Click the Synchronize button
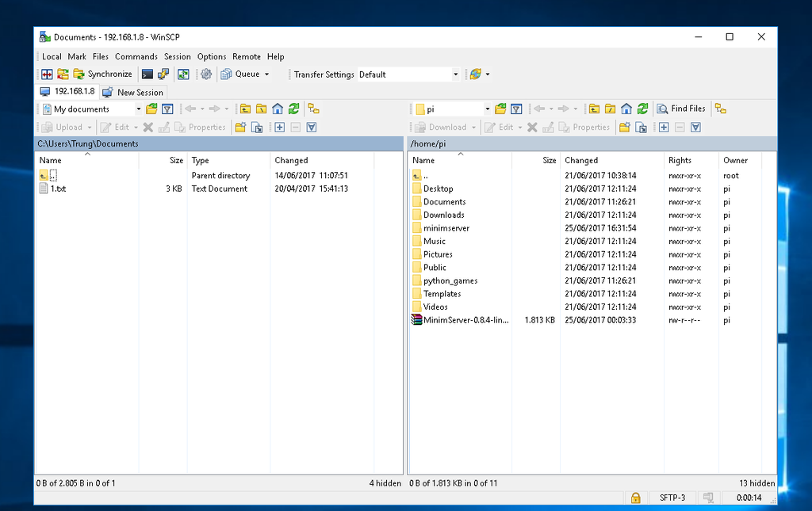Viewport: 812px width, 511px height. [x=102, y=74]
